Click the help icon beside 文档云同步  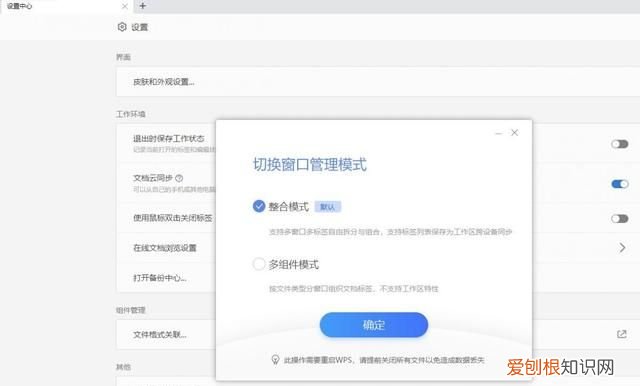coord(179,178)
